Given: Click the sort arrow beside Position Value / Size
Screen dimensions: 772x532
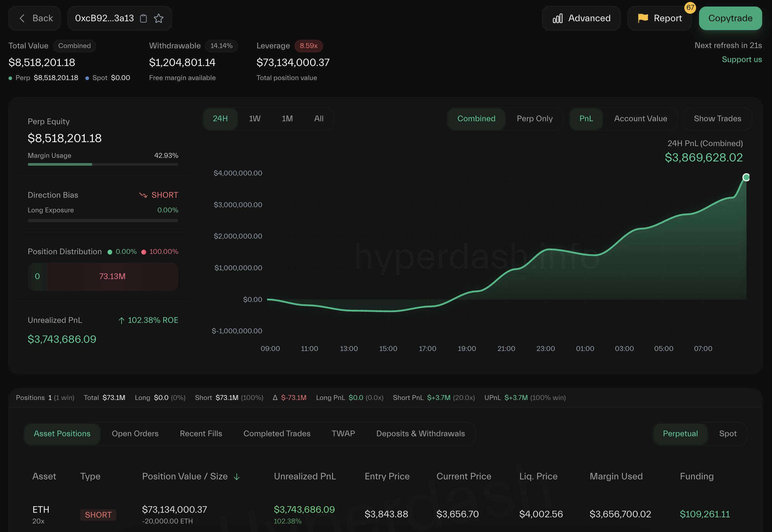Looking at the screenshot, I should click(237, 477).
